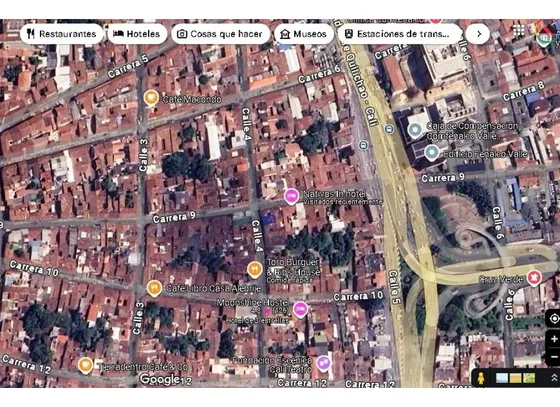Select Café Libro Casa Alebrije marker

click(154, 288)
